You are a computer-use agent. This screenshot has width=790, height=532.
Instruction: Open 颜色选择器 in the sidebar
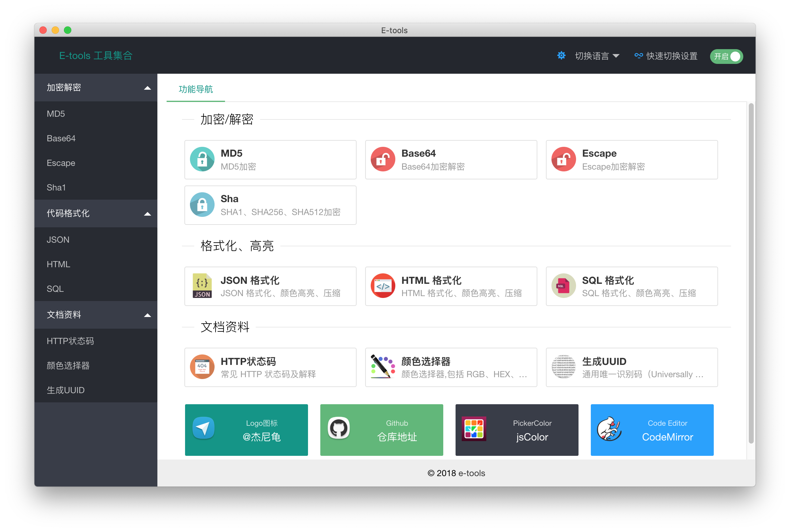(x=96, y=366)
